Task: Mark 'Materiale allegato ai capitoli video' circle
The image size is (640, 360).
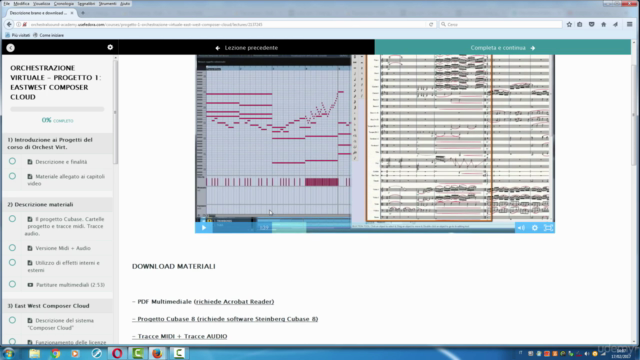Action: coord(13,176)
